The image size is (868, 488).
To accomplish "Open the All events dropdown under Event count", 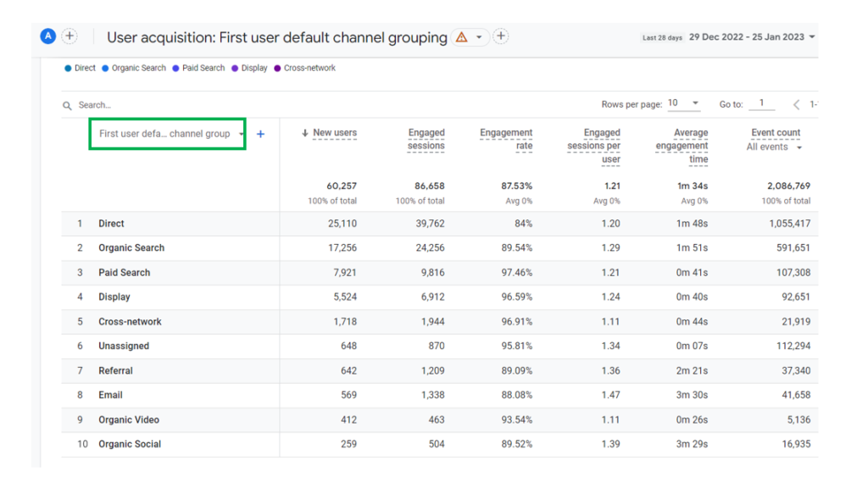I will 774,147.
